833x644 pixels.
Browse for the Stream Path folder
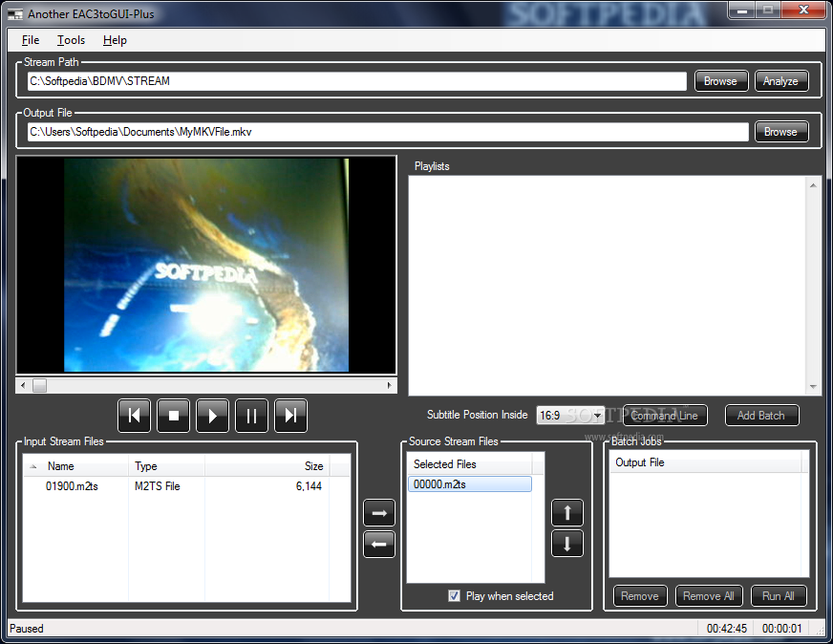721,81
